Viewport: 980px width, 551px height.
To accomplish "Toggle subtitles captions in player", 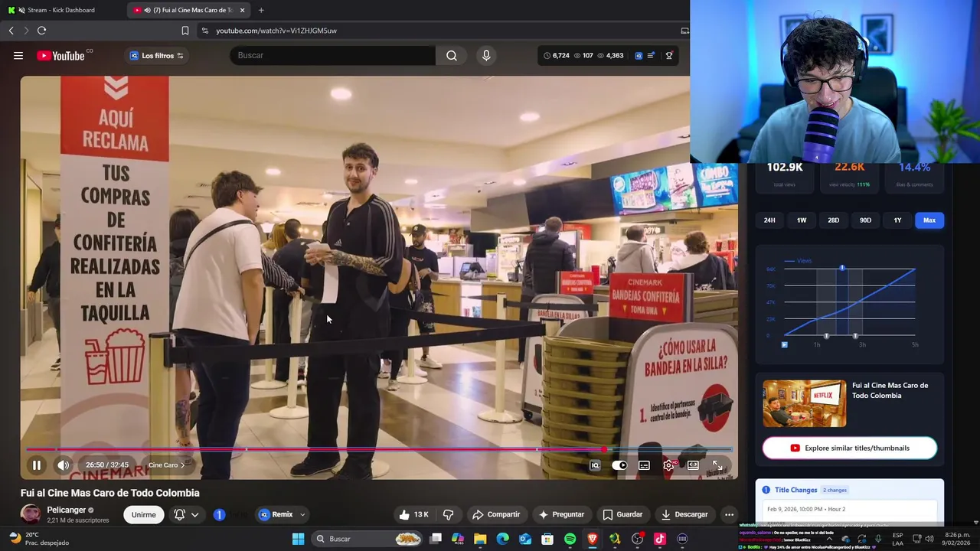I will coord(644,465).
